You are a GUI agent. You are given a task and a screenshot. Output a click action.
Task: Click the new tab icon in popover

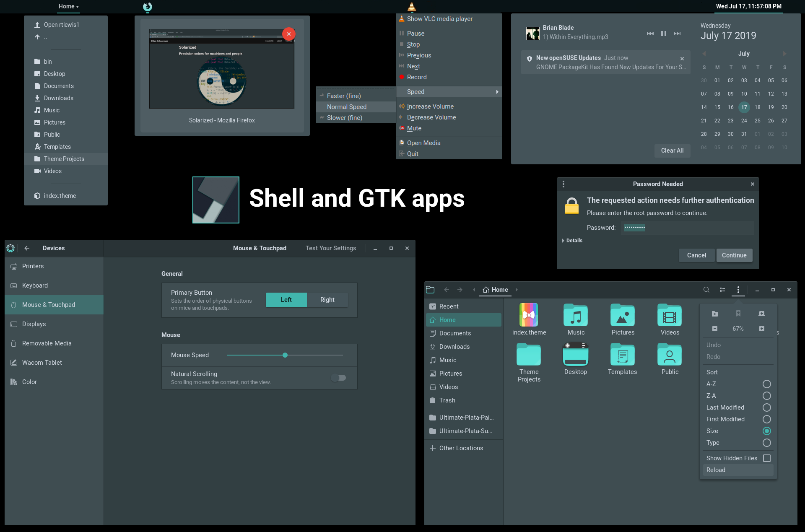tap(762, 314)
